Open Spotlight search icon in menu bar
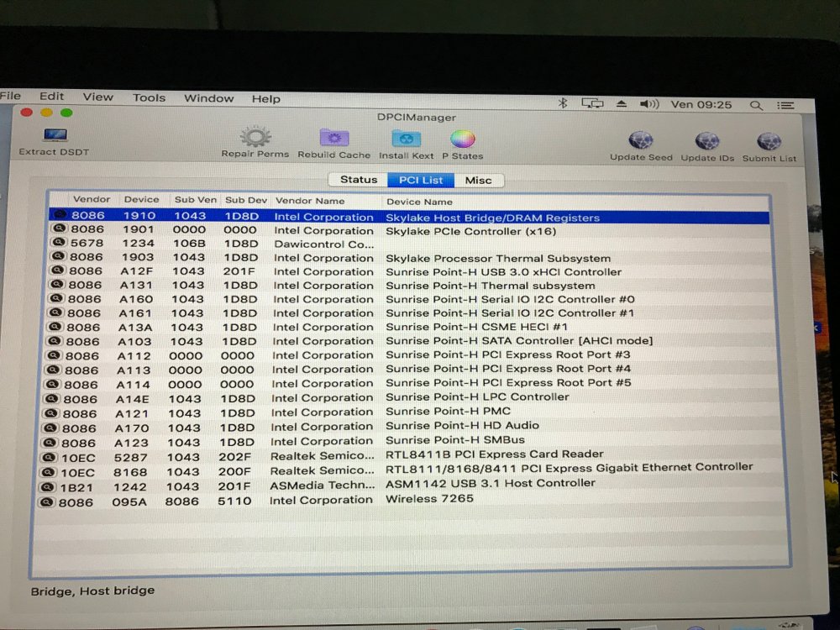Viewport: 840px width, 630px height. coord(756,106)
